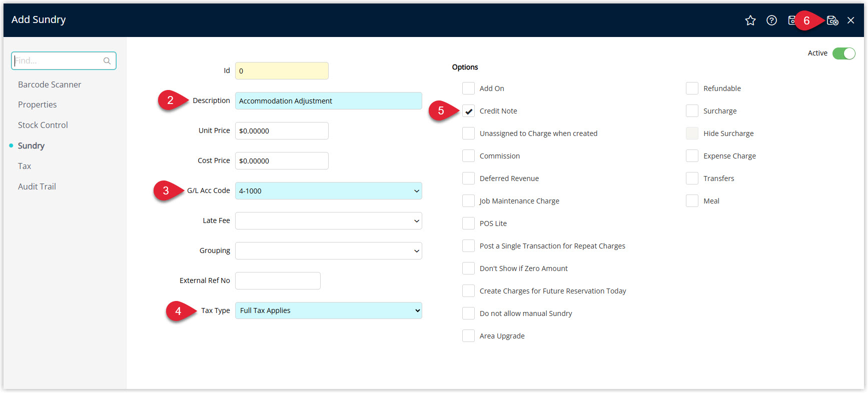Enable Create Charges for Future Reservation Today
The width and height of the screenshot is (868, 393).
point(468,291)
